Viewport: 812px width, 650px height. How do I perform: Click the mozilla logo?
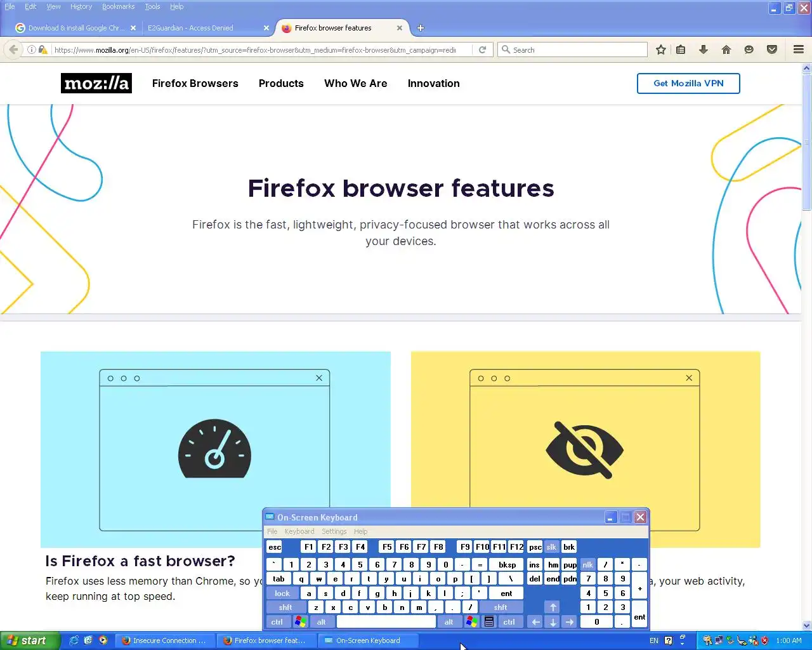pyautogui.click(x=96, y=83)
